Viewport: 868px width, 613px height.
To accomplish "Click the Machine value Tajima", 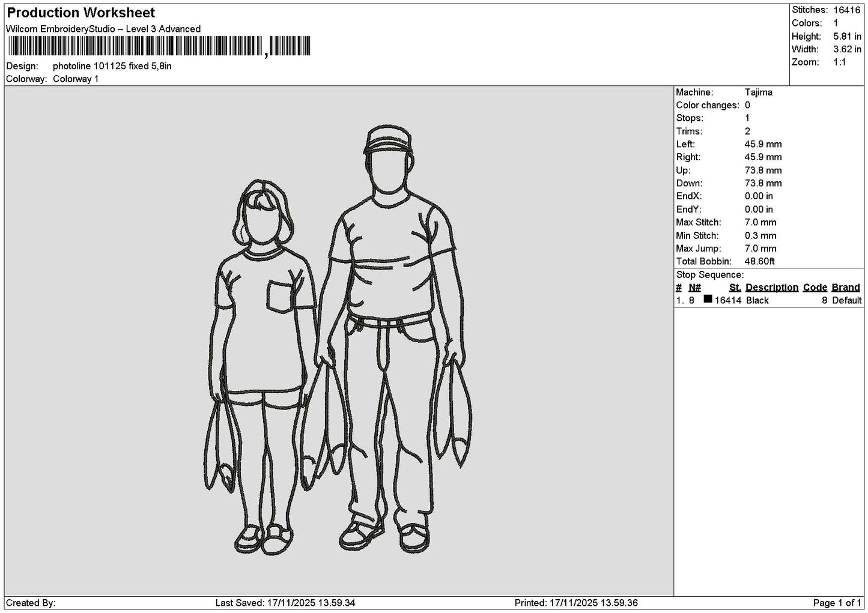I will [759, 92].
